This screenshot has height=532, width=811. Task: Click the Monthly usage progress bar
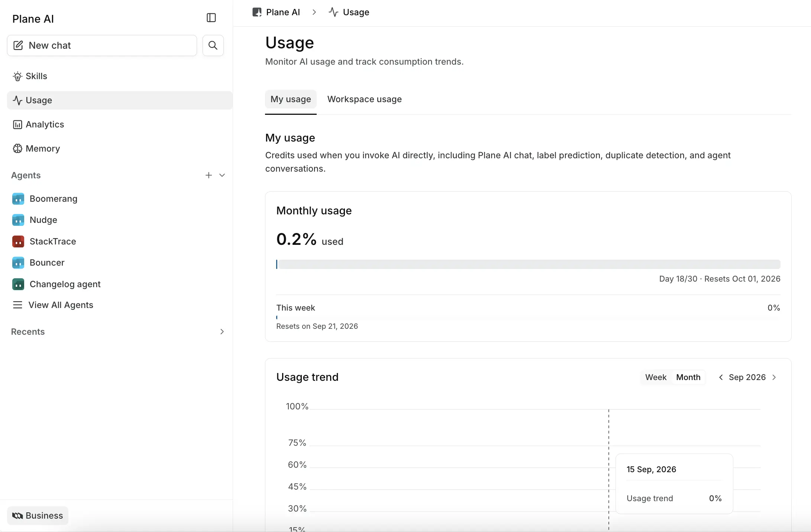528,265
